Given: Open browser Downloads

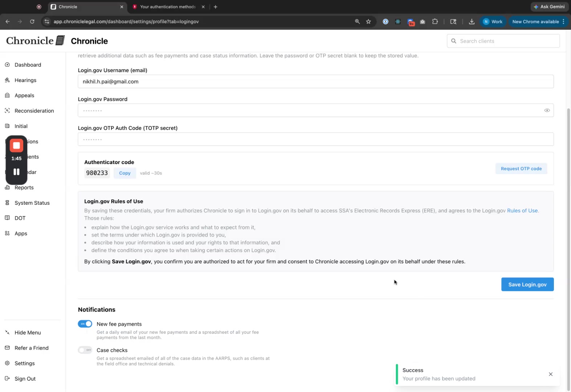Looking at the screenshot, I should [x=471, y=22].
